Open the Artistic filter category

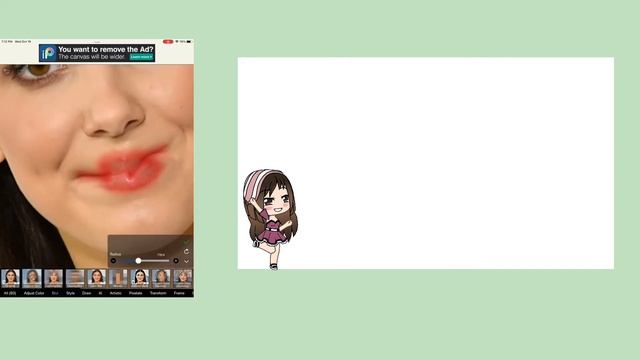[116, 293]
